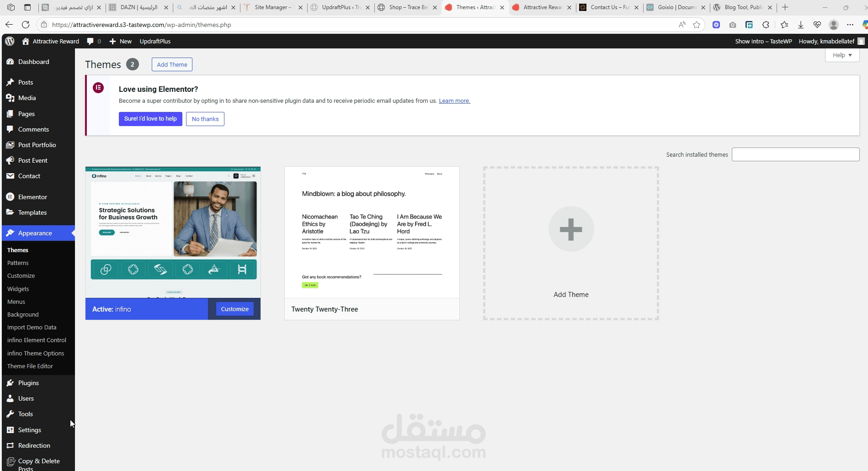This screenshot has width=868, height=471.
Task: Open infino Theme Options
Action: (x=36, y=353)
